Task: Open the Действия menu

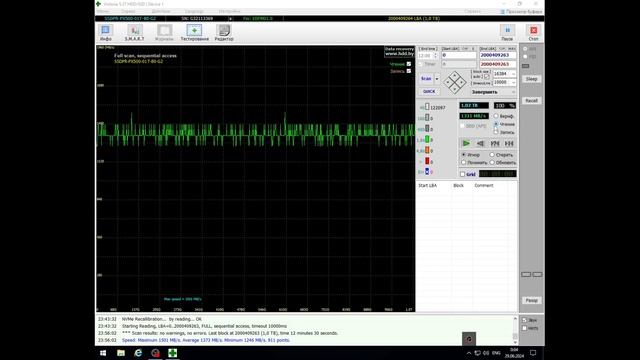Action: click(x=160, y=12)
